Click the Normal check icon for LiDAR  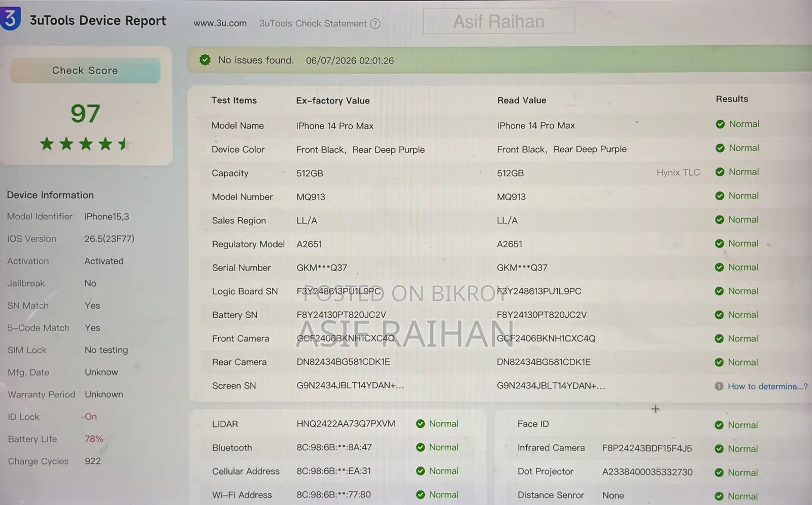click(x=420, y=424)
